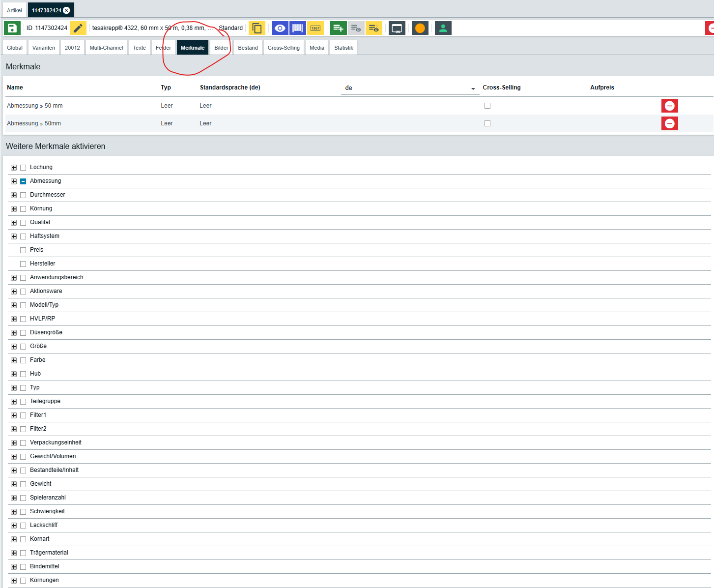
Task: Click the yellow pencil edit icon
Action: tap(78, 28)
